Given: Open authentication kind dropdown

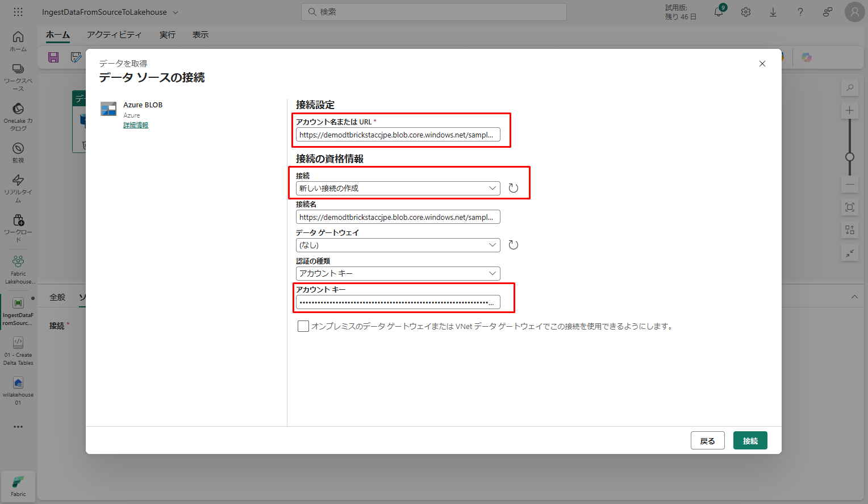Looking at the screenshot, I should click(x=398, y=273).
